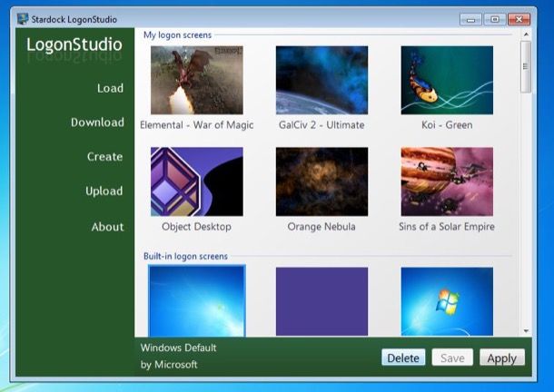
Task: Apply the selected logon screen
Action: [x=501, y=358]
